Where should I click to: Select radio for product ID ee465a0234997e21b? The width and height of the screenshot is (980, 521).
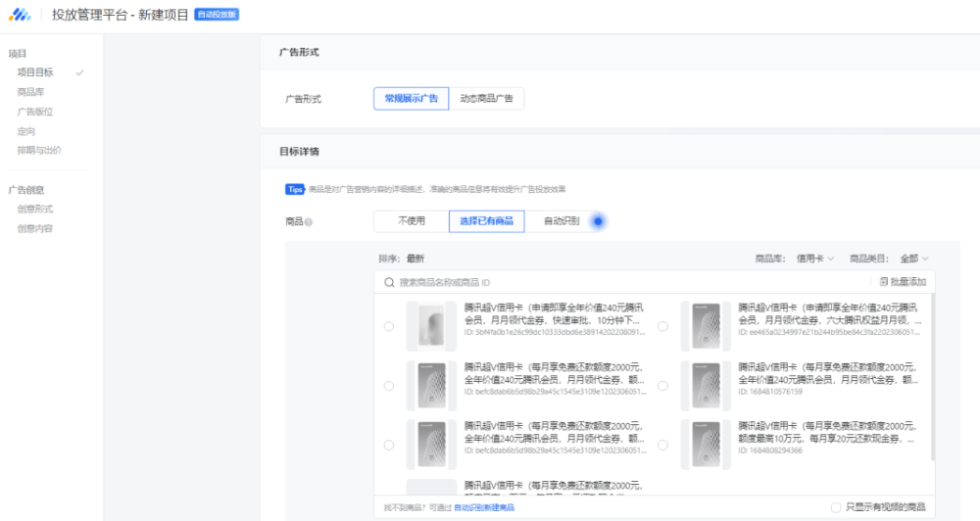(x=662, y=326)
